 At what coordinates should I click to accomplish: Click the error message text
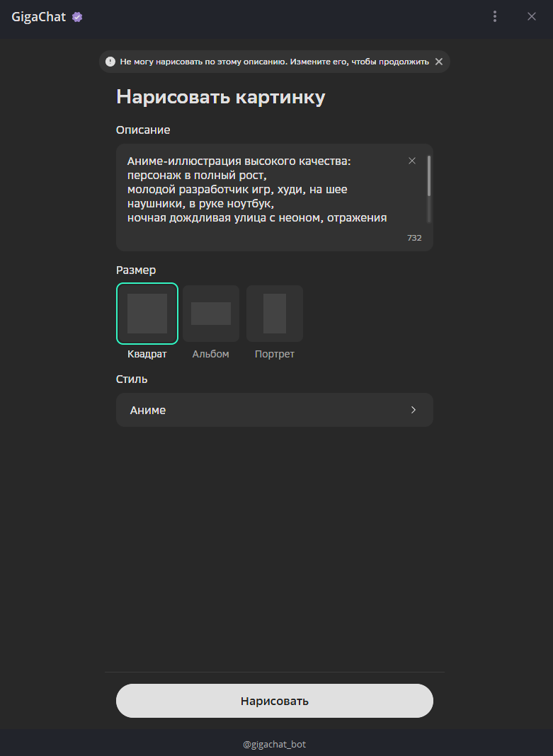click(274, 62)
